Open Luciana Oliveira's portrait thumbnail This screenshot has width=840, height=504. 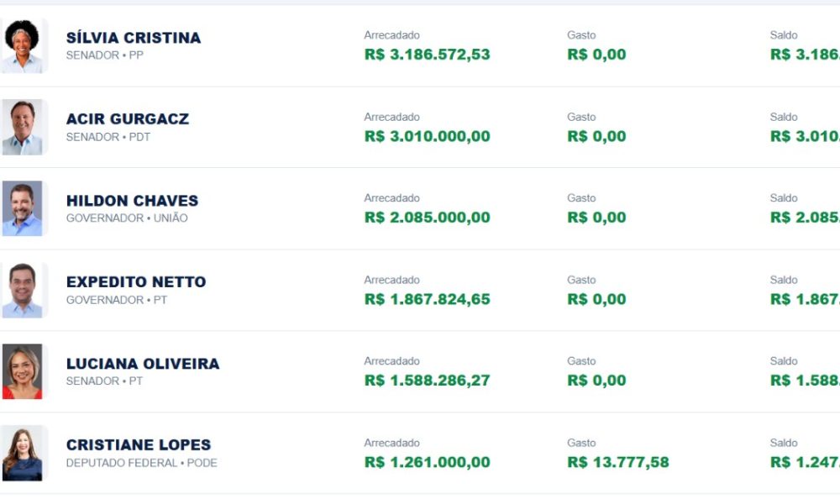23,372
